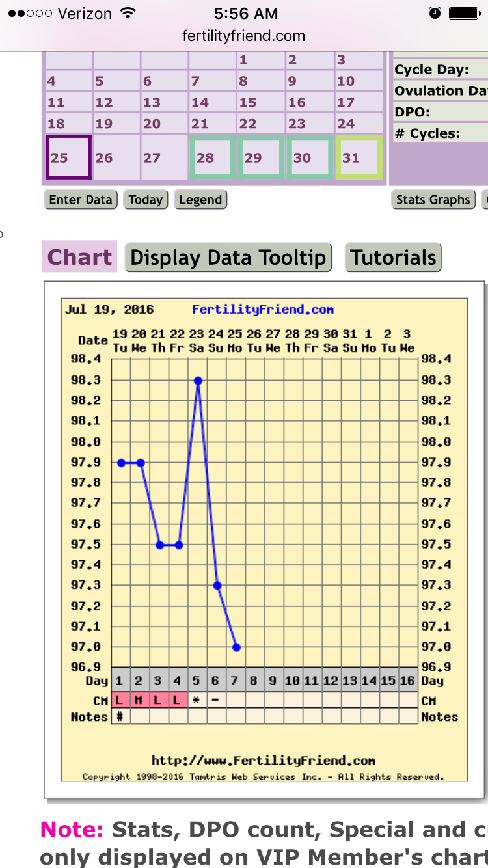Select calendar day 24
Viewport: 488px width, 868px height.
[x=359, y=124]
